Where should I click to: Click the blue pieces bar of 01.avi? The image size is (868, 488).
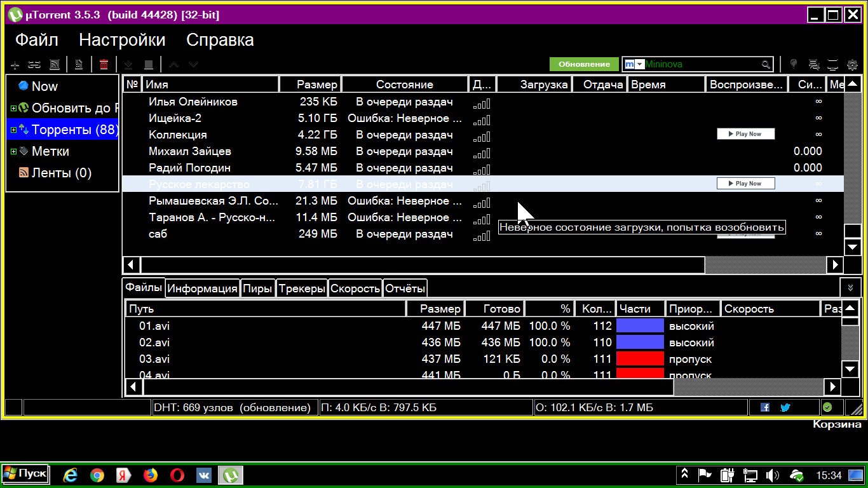tap(641, 326)
